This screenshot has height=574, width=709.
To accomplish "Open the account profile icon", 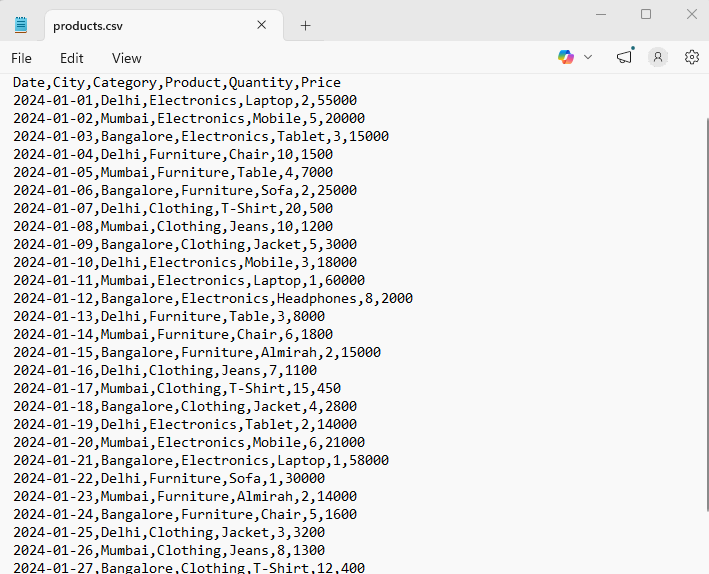I will tap(657, 57).
